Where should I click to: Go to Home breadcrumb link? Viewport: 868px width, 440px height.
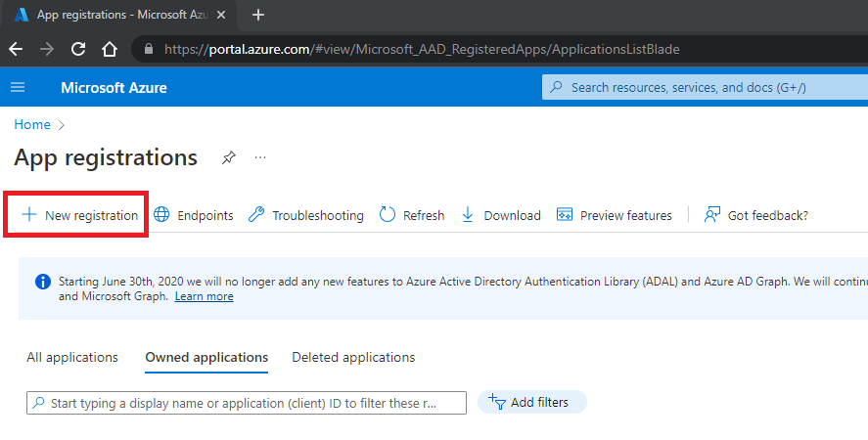pos(32,124)
